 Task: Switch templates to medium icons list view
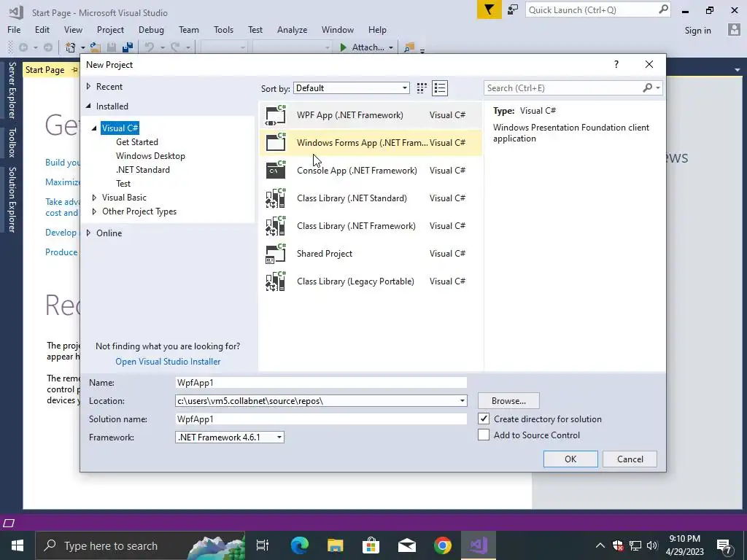(x=440, y=88)
